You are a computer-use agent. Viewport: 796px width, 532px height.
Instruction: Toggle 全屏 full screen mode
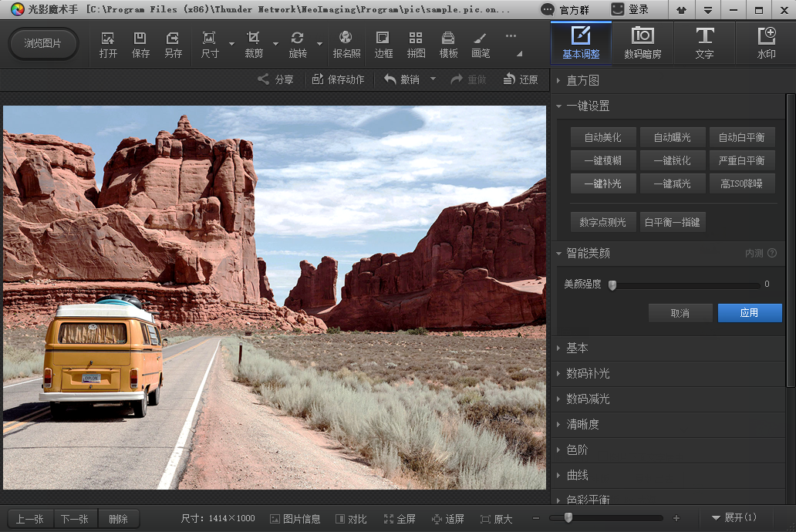[400, 519]
